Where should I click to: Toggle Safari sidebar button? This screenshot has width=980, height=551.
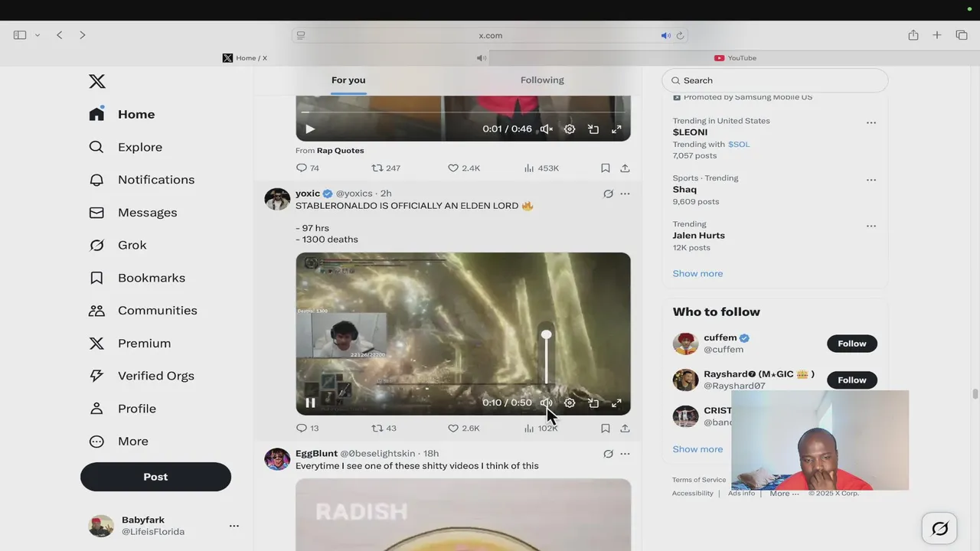click(x=20, y=35)
